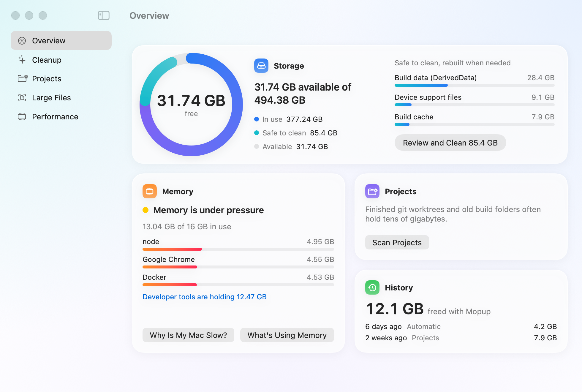Click the 6 days ago Automatic history row
Screen dimensions: 582x392
point(461,326)
